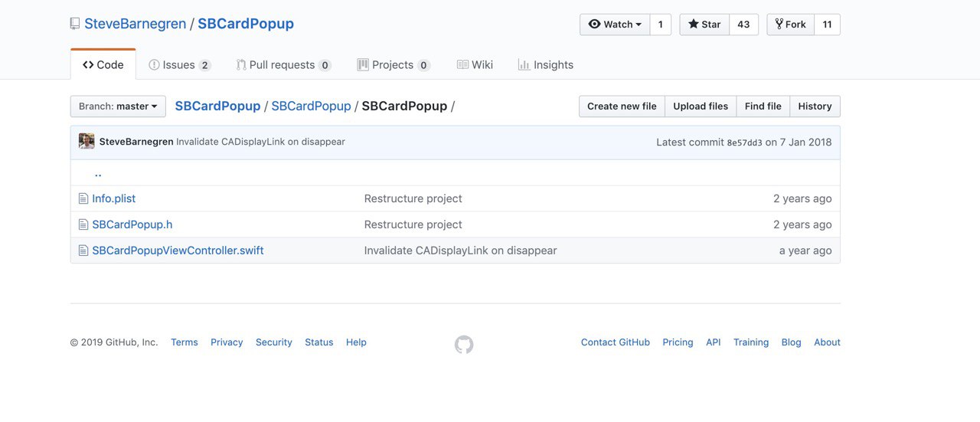Go to SteveBarnegren owner profile link
980x422 pixels.
tap(136, 24)
